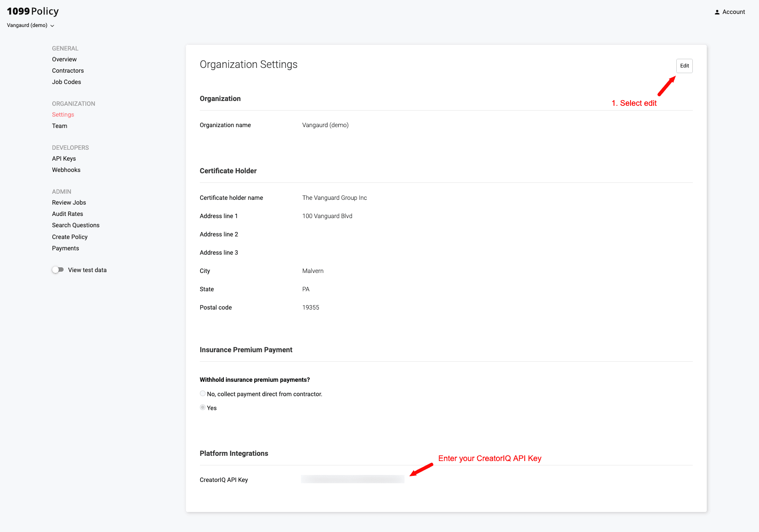Open Audit Rates
Viewport: 759px width, 532px height.
tap(67, 214)
